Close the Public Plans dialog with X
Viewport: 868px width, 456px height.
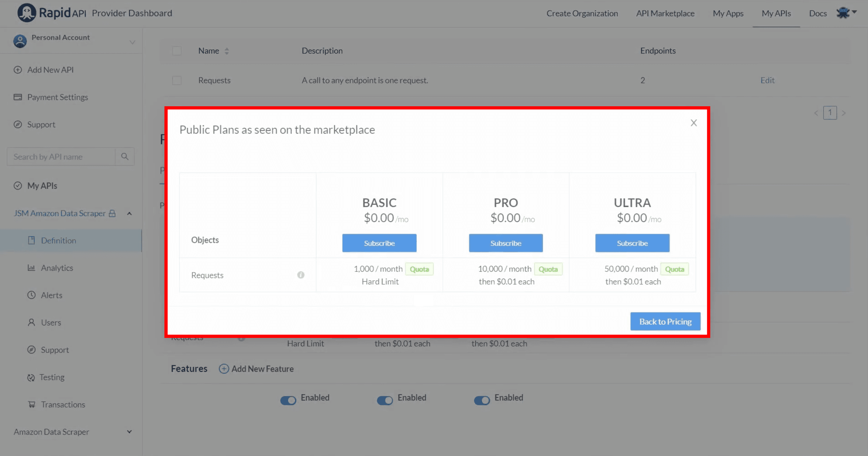694,123
